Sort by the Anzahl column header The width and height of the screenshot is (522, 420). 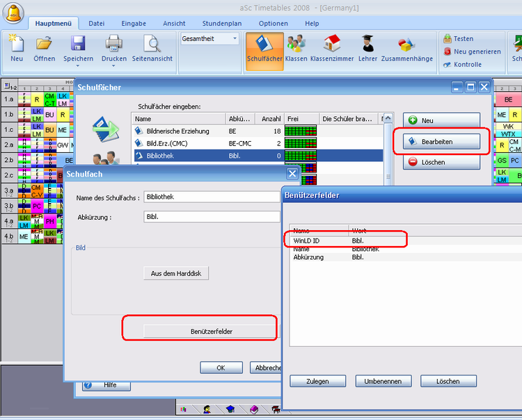(269, 119)
